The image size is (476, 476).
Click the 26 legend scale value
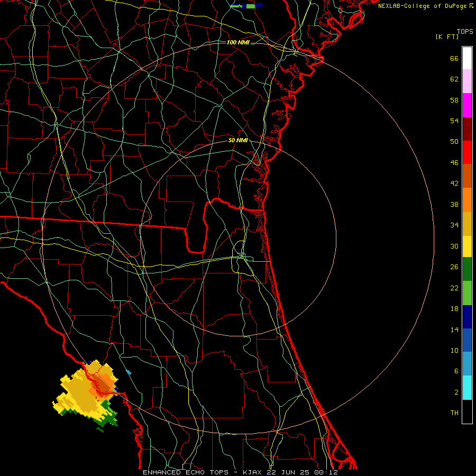(454, 267)
